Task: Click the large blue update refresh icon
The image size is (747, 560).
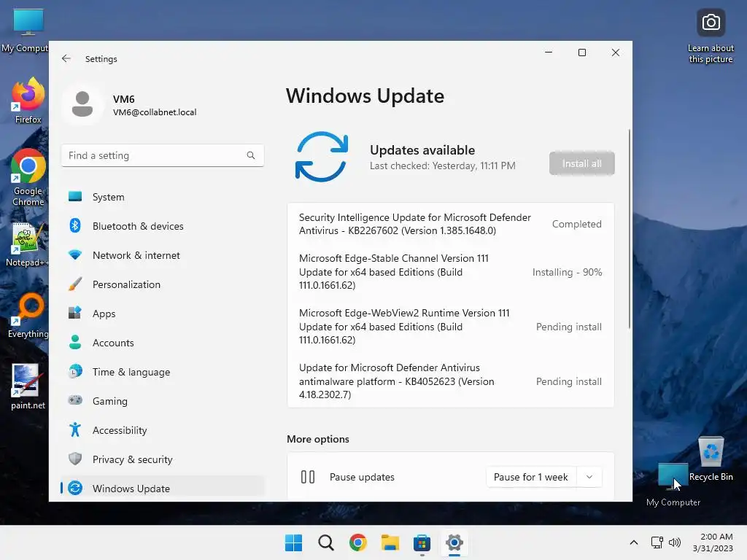Action: (x=322, y=157)
